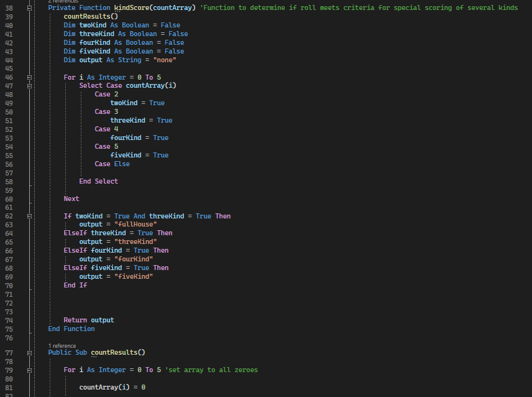Click the 'Return output' statement
Screen dimensions: 532x397
coord(89,320)
